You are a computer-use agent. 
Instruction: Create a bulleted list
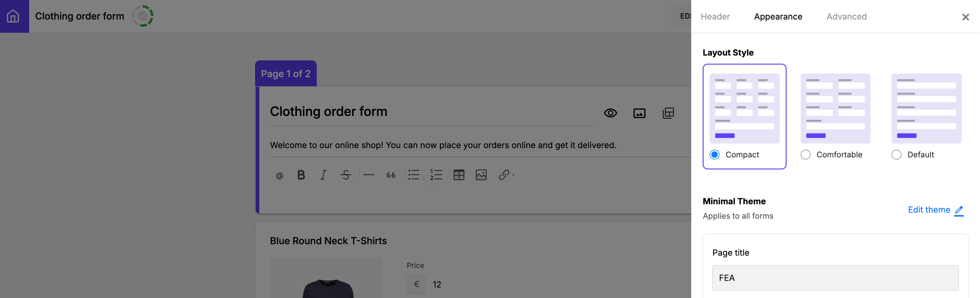[414, 175]
